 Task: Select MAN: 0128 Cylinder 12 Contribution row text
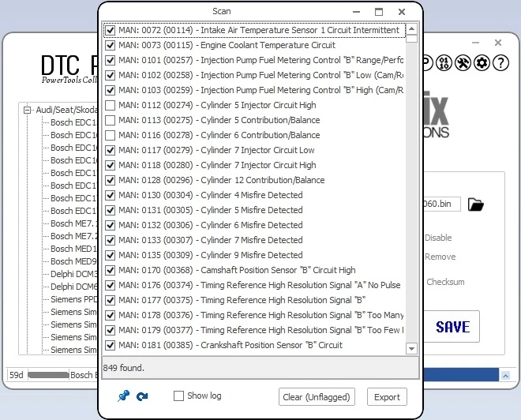222,180
